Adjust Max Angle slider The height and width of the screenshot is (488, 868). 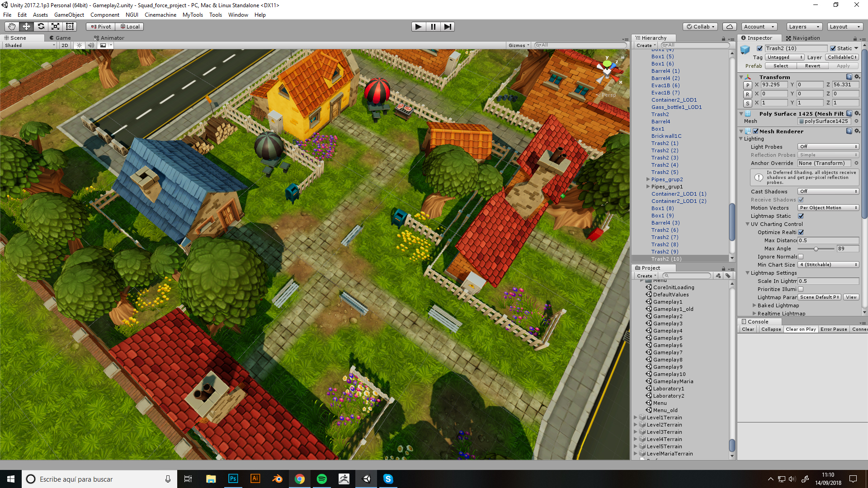pos(816,249)
